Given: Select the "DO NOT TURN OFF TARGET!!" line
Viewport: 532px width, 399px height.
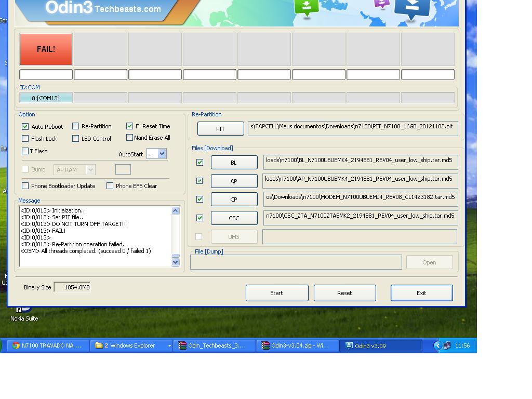Looking at the screenshot, I should point(73,224).
